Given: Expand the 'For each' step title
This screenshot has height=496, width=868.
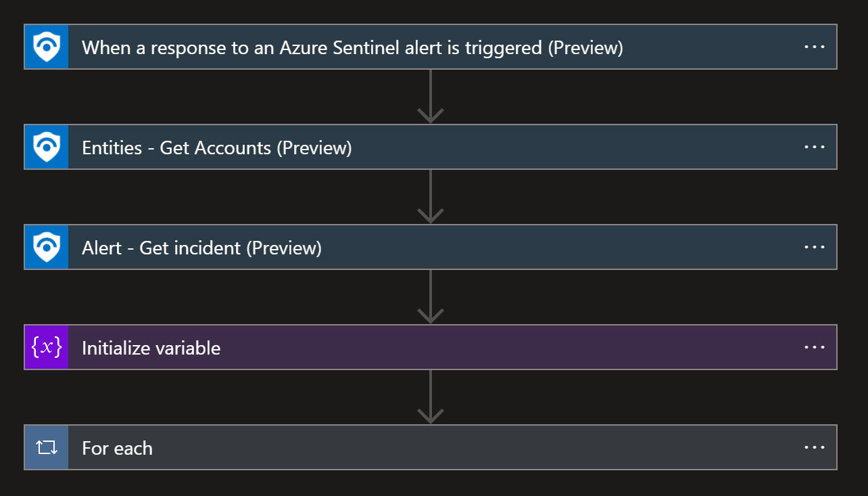Looking at the screenshot, I should click(117, 448).
